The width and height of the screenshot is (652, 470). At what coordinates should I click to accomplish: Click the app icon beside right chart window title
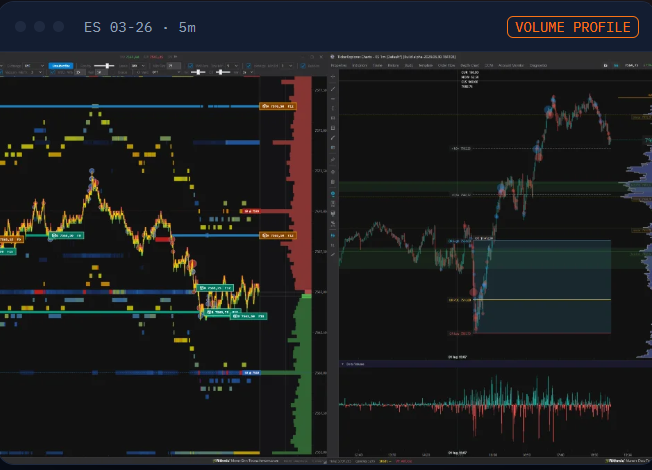[x=332, y=57]
